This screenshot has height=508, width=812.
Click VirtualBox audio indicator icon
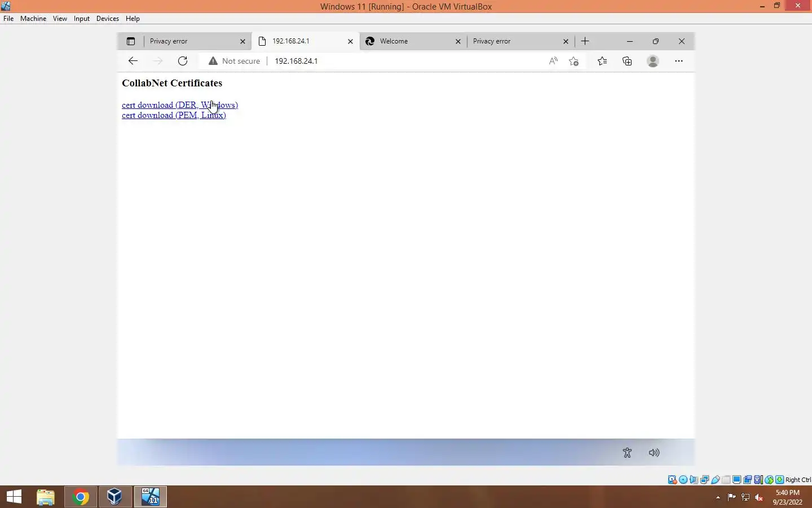[694, 480]
